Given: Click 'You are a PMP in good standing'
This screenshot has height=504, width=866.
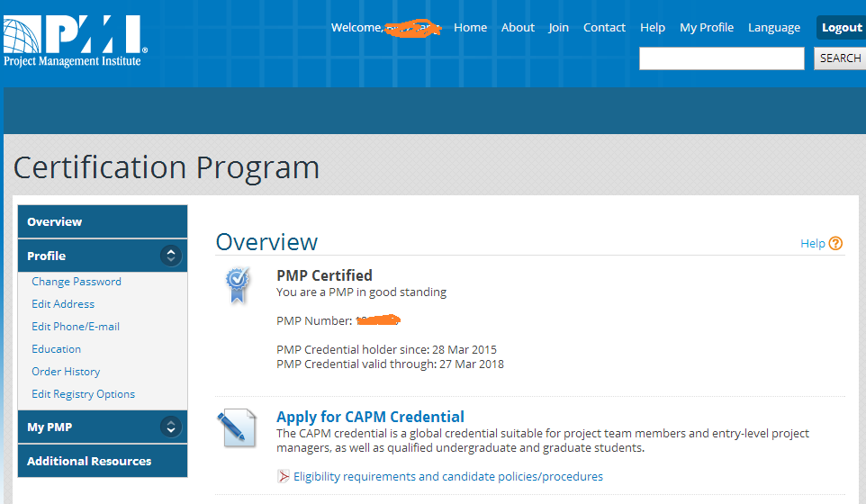Looking at the screenshot, I should (x=361, y=292).
